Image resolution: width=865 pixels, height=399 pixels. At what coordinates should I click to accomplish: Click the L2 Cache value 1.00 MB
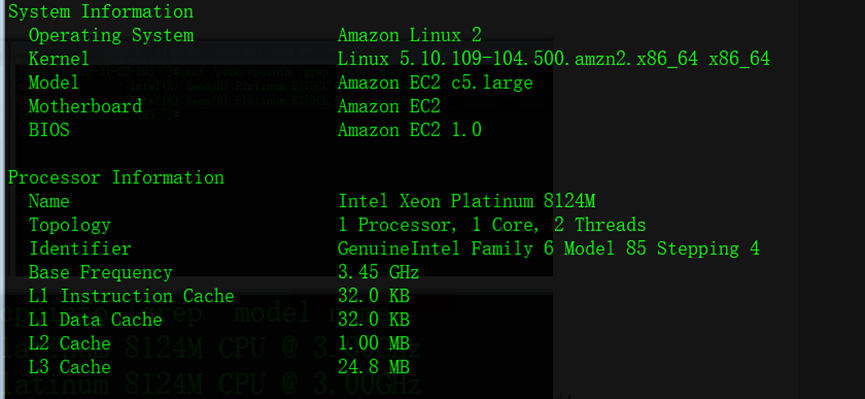pyautogui.click(x=373, y=343)
